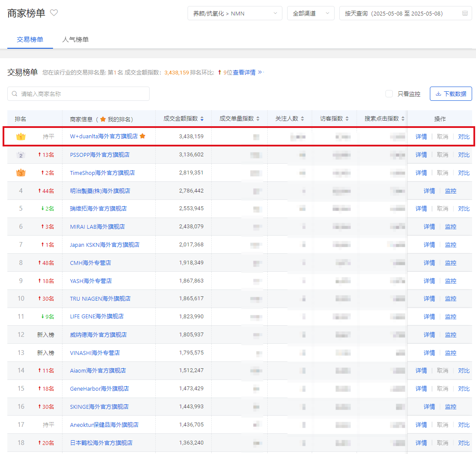
Task: Click 监控 for TRU NIAGEN海外旗舰店
Action: 451,299
